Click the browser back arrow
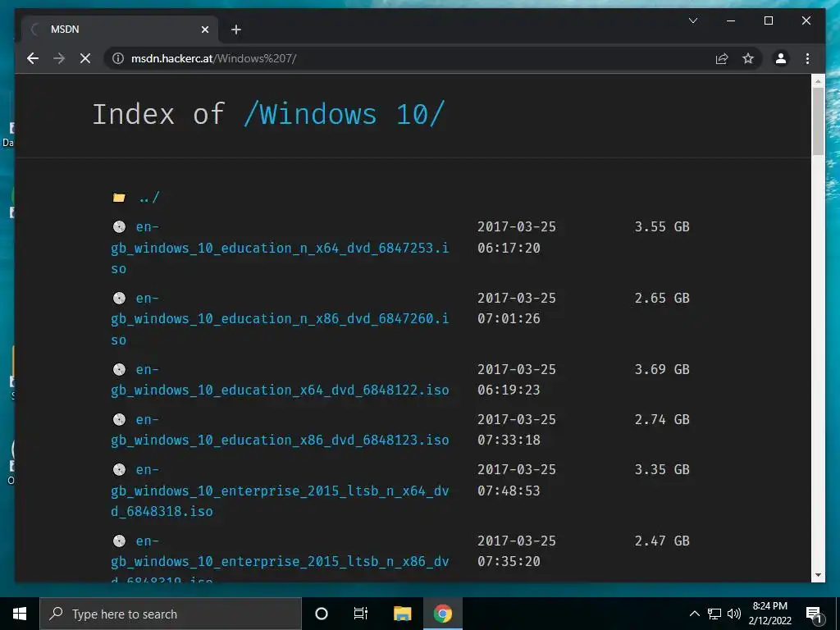The height and width of the screenshot is (630, 840). (33, 58)
